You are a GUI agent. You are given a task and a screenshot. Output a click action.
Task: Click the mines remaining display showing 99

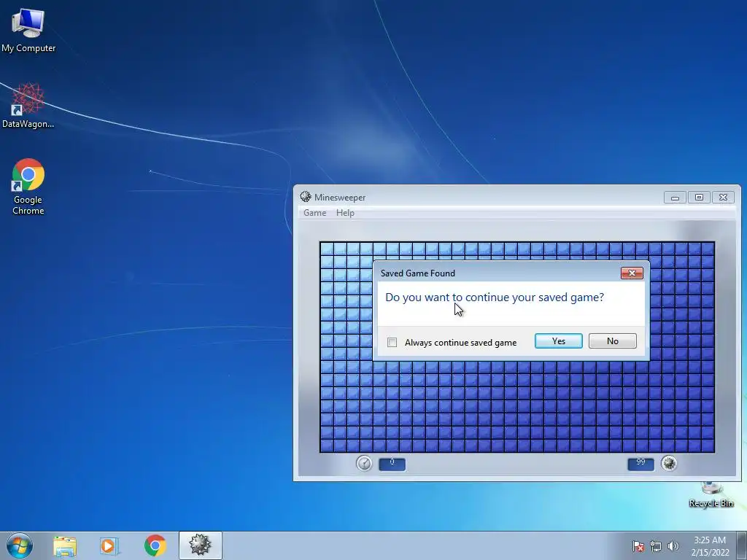click(x=640, y=464)
